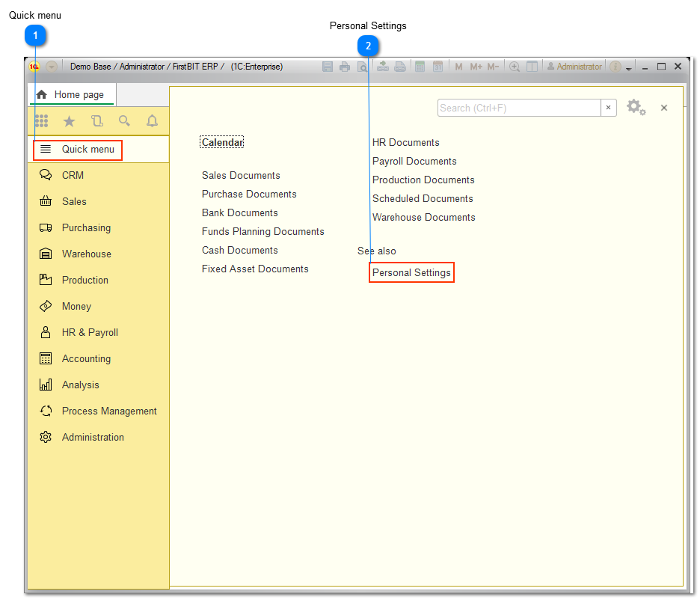Open Print Preview from the title toolbar
The height and width of the screenshot is (600, 700).
(362, 67)
